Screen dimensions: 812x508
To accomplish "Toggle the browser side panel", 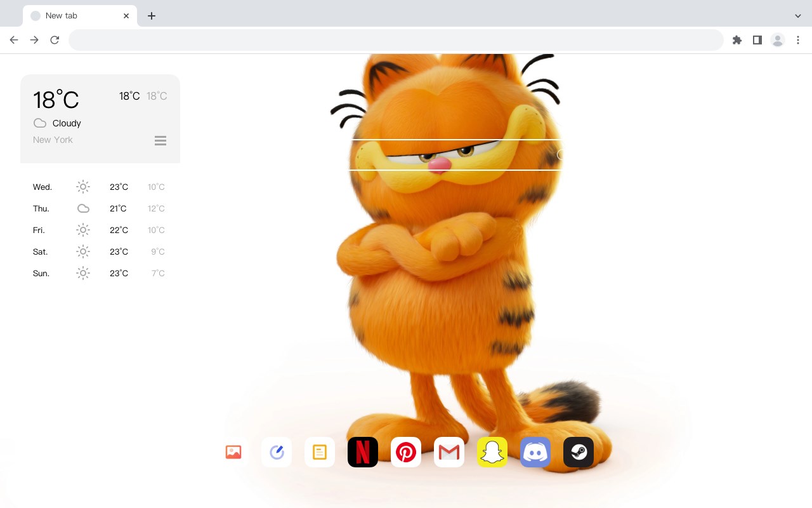I will point(757,40).
